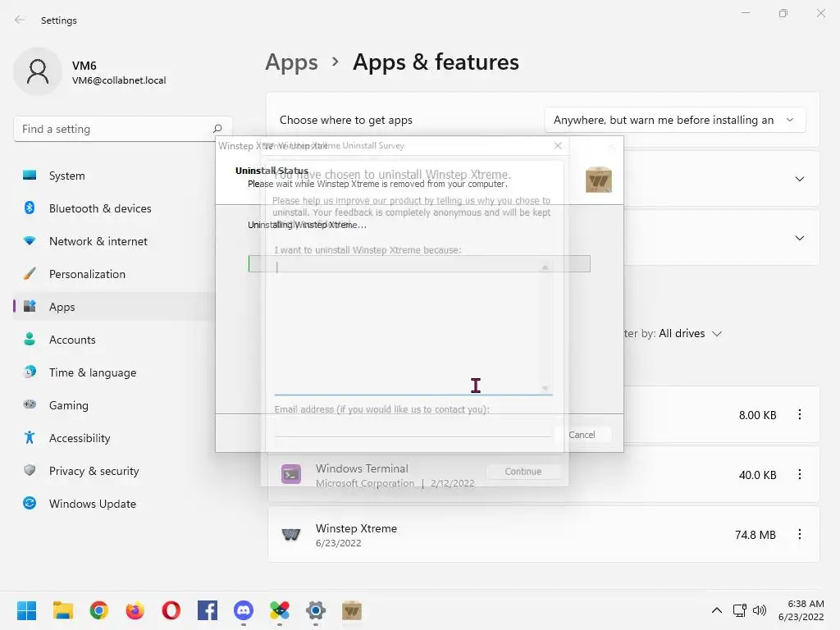Screen dimensions: 840x630
Task: Click the survey Email address field
Action: click(413, 428)
